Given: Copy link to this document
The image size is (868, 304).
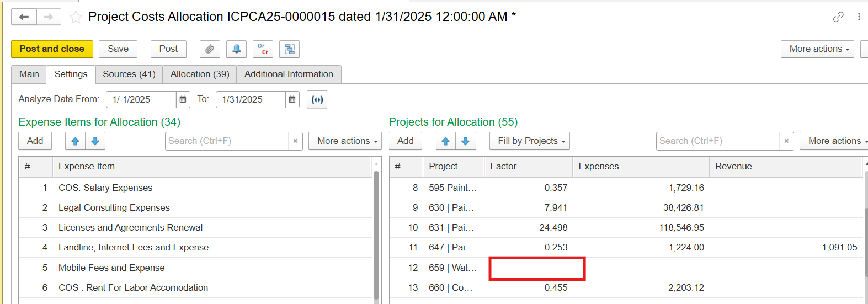Looking at the screenshot, I should click(838, 17).
